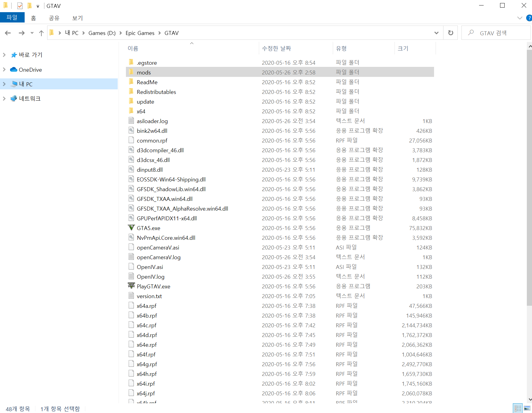Click the PlayGTAV.exe launcher icon
Image resolution: width=532 pixels, height=413 pixels.
coord(131,286)
